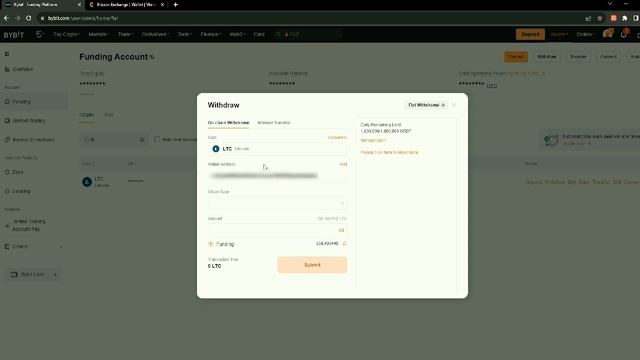
Task: Switch to the Fiat tab
Action: coord(109,115)
